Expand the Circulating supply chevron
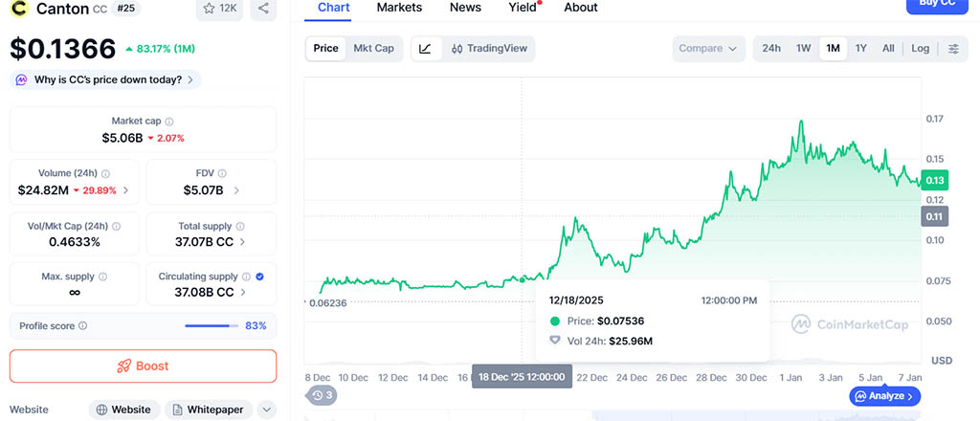This screenshot has height=421, width=980. pos(244,292)
